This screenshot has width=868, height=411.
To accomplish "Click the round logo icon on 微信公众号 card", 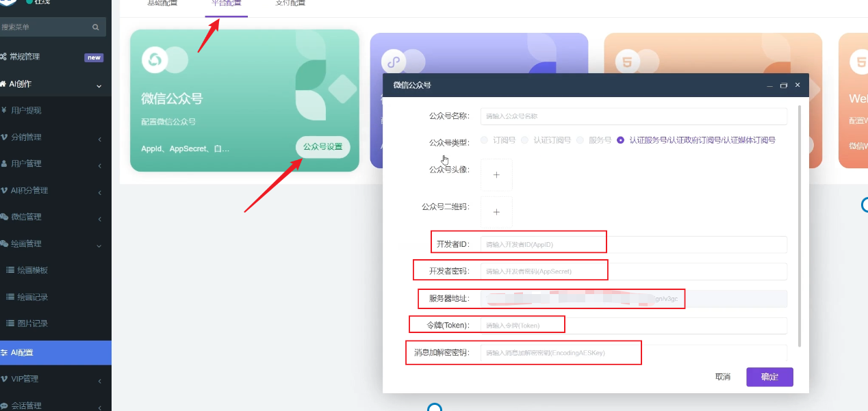I will click(x=155, y=59).
